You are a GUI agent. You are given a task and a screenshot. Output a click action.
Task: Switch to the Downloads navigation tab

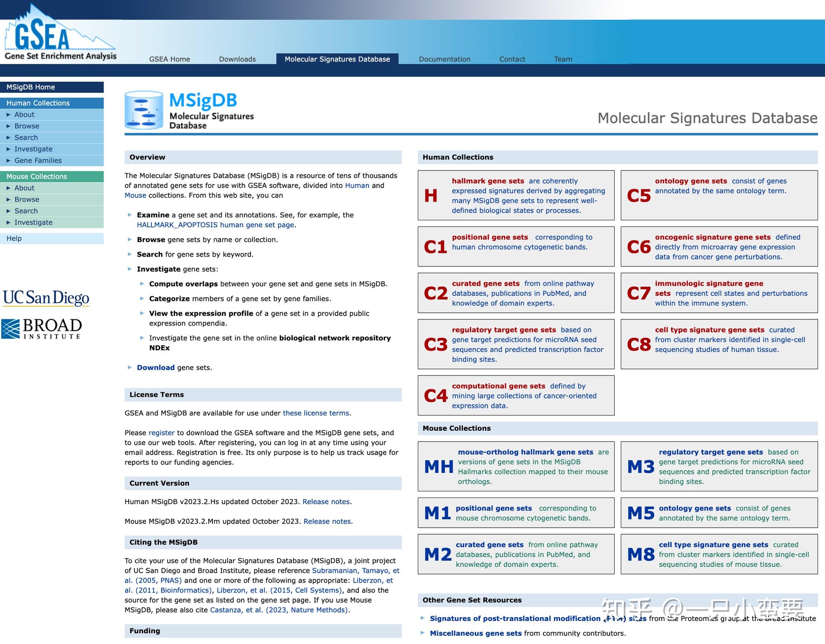click(237, 59)
